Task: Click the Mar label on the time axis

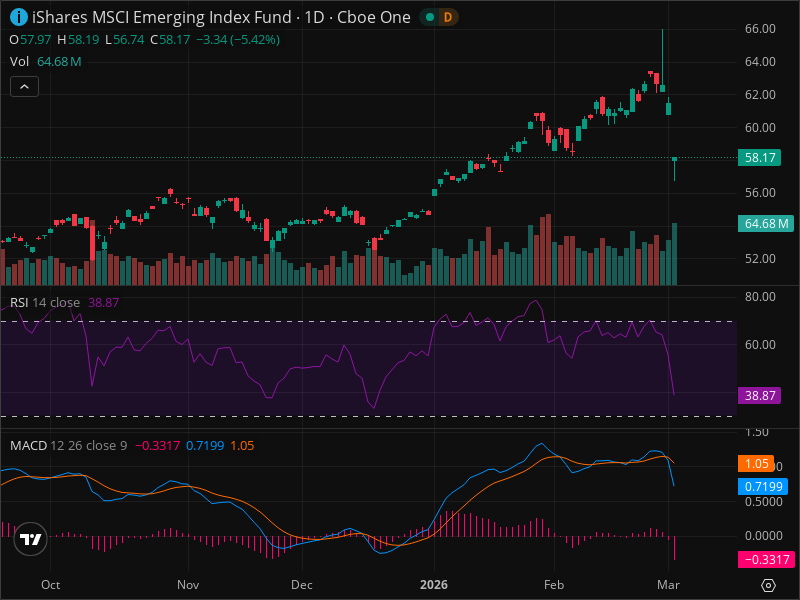Action: pos(668,585)
